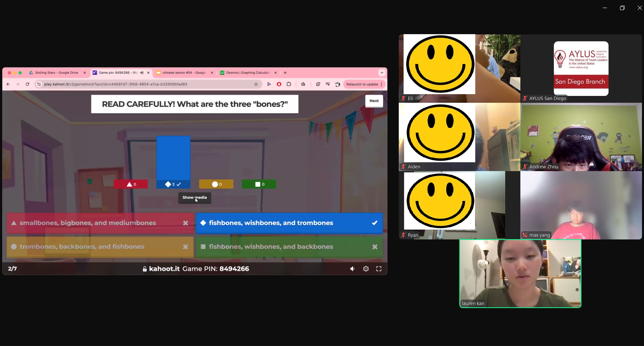Minimize the meeting window
Viewport: 644px width, 346px height.
[x=605, y=8]
